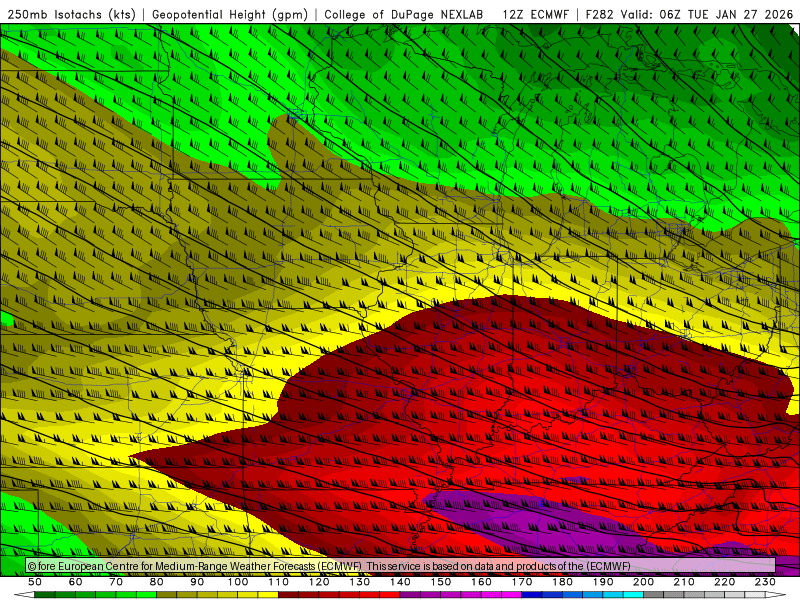The width and height of the screenshot is (800, 600).
Task: Click the 60 value on the legend
Action: click(x=76, y=582)
